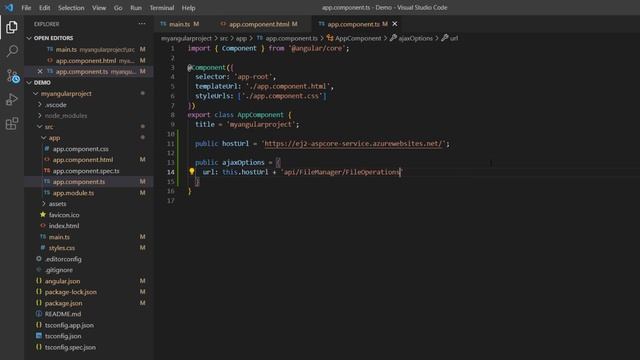Open the Extensions view
The image size is (640, 360).
pyautogui.click(x=12, y=123)
